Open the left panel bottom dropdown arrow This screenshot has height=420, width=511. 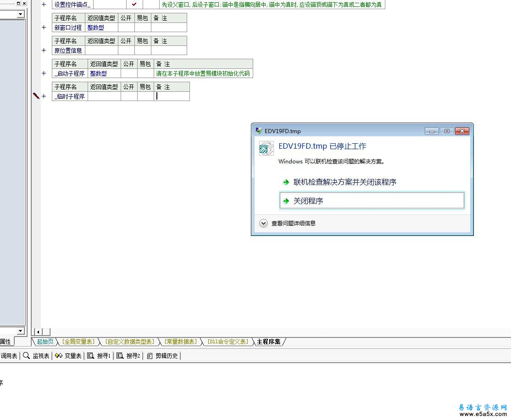[21, 330]
